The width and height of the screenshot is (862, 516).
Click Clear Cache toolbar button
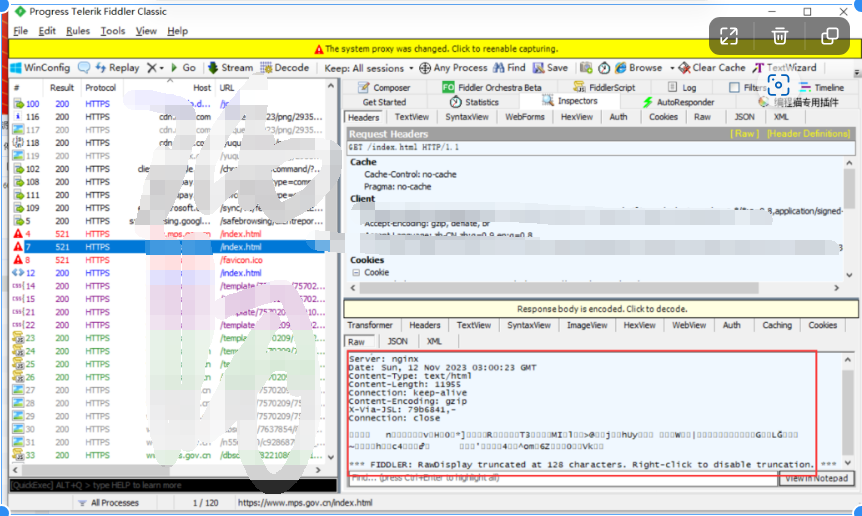click(x=711, y=68)
